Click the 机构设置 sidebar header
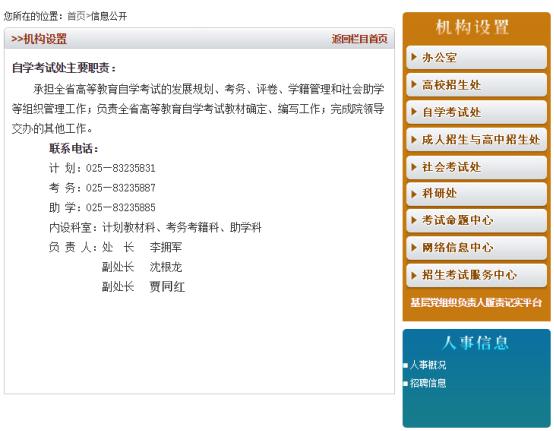This screenshot has width=554, height=431. (472, 28)
